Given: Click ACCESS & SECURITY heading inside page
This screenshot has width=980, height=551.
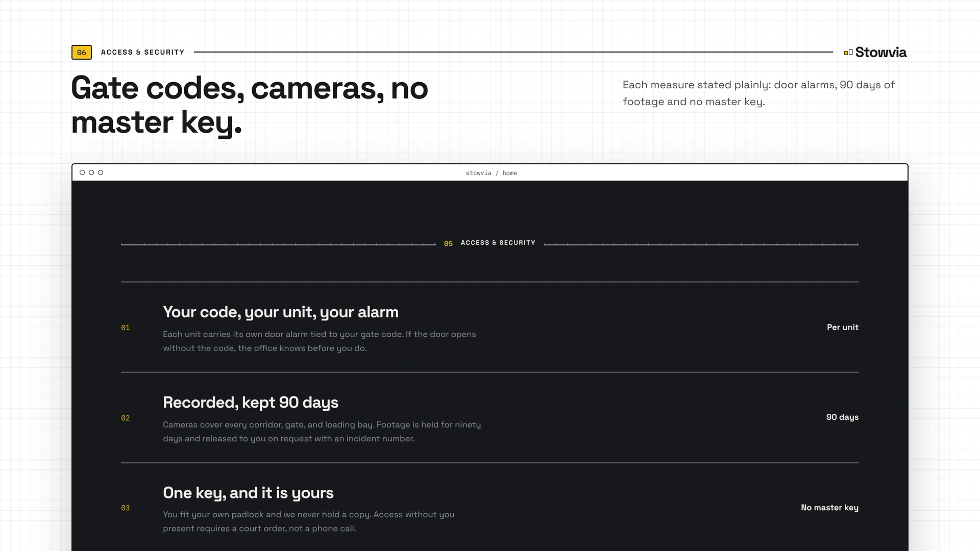Looking at the screenshot, I should tap(498, 243).
